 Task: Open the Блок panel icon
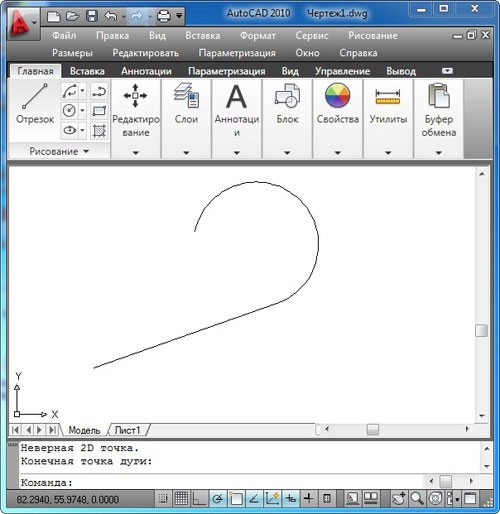click(287, 96)
